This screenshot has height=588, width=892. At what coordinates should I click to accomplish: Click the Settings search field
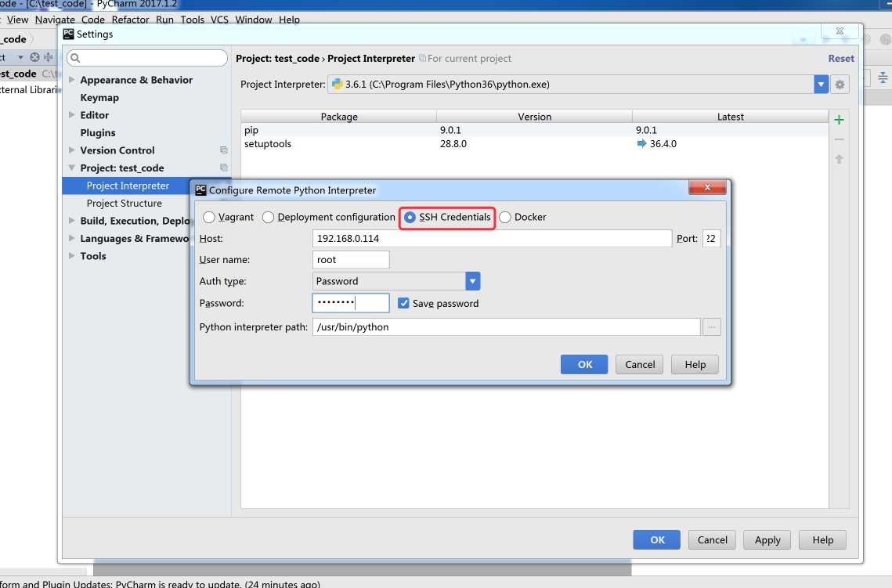click(x=147, y=58)
